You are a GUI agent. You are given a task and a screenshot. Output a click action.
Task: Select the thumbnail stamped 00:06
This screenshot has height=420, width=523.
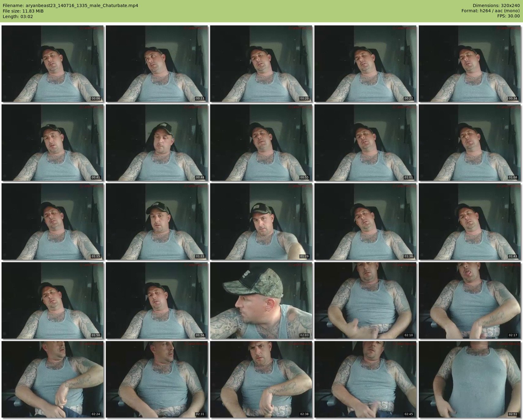pos(52,64)
